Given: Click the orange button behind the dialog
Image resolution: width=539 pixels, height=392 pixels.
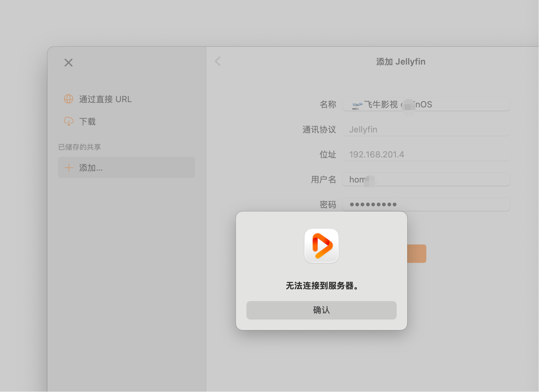Looking at the screenshot, I should [x=417, y=253].
